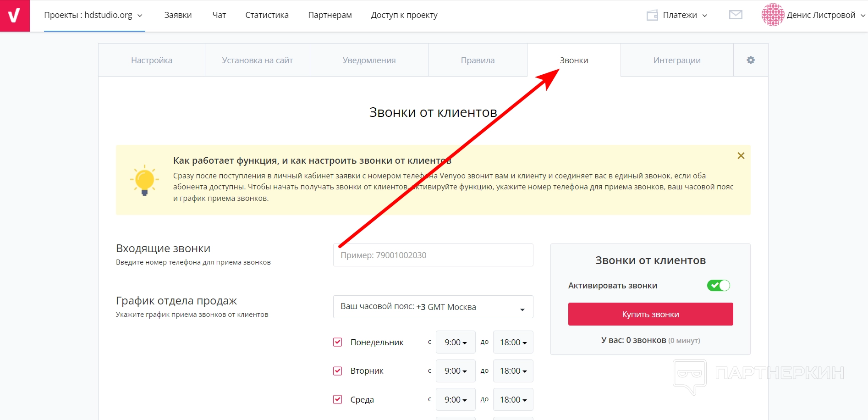Open the timezone dropdown
This screenshot has height=420, width=868.
click(x=433, y=307)
